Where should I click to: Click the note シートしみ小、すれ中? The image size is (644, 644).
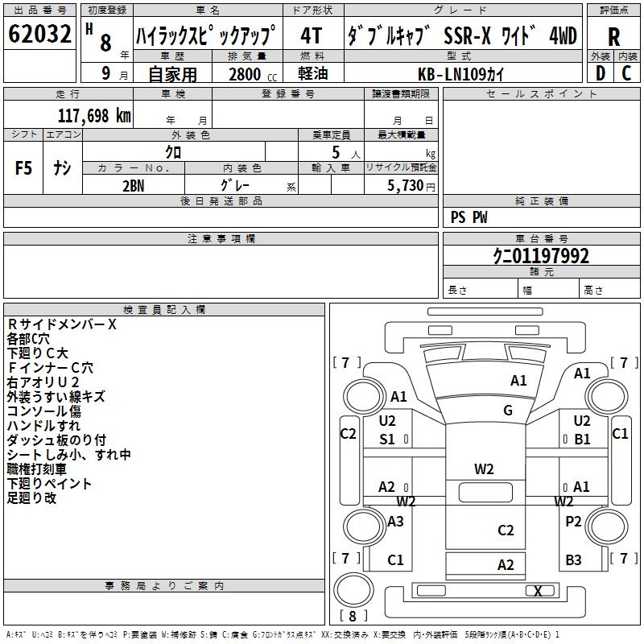pyautogui.click(x=69, y=455)
